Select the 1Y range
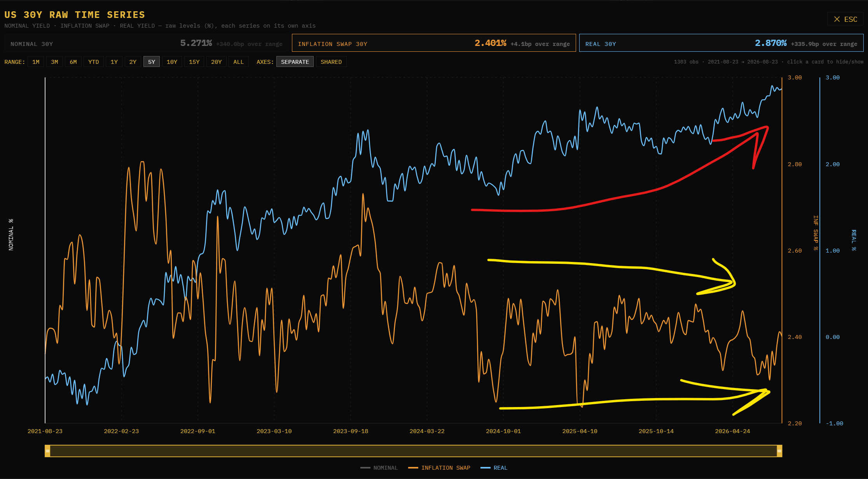 click(114, 62)
